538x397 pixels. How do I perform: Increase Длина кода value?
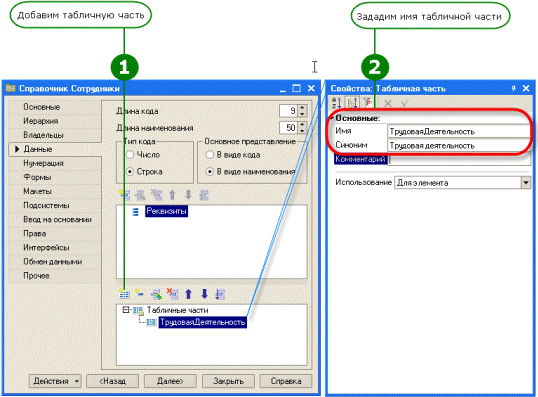point(302,108)
